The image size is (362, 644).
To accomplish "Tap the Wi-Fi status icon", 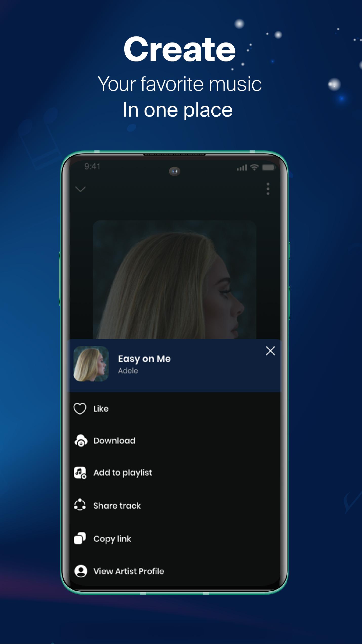I will click(254, 167).
